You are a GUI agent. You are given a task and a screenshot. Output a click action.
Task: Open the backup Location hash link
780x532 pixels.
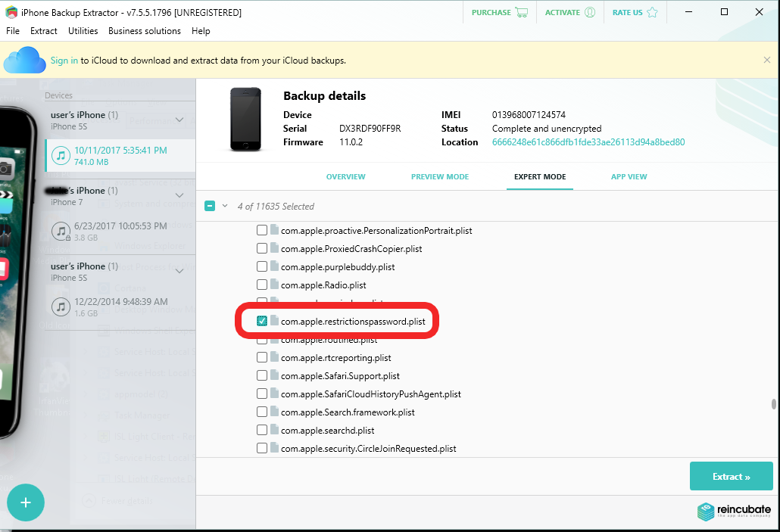(588, 142)
